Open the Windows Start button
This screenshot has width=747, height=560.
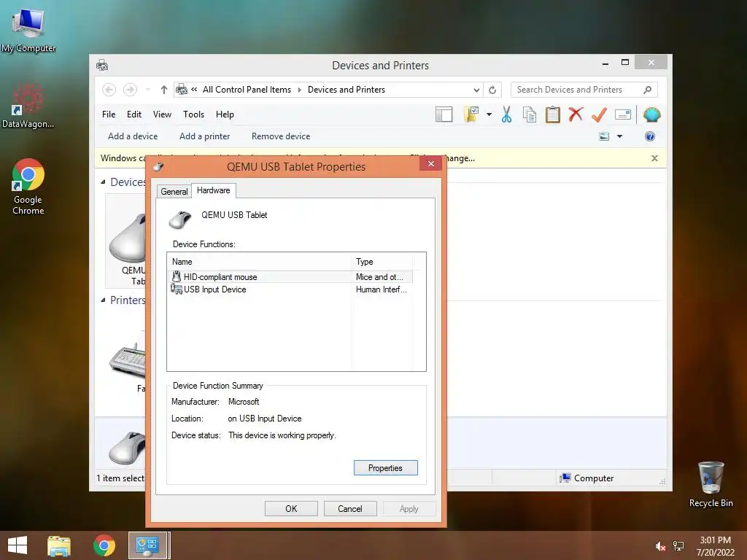[18, 545]
